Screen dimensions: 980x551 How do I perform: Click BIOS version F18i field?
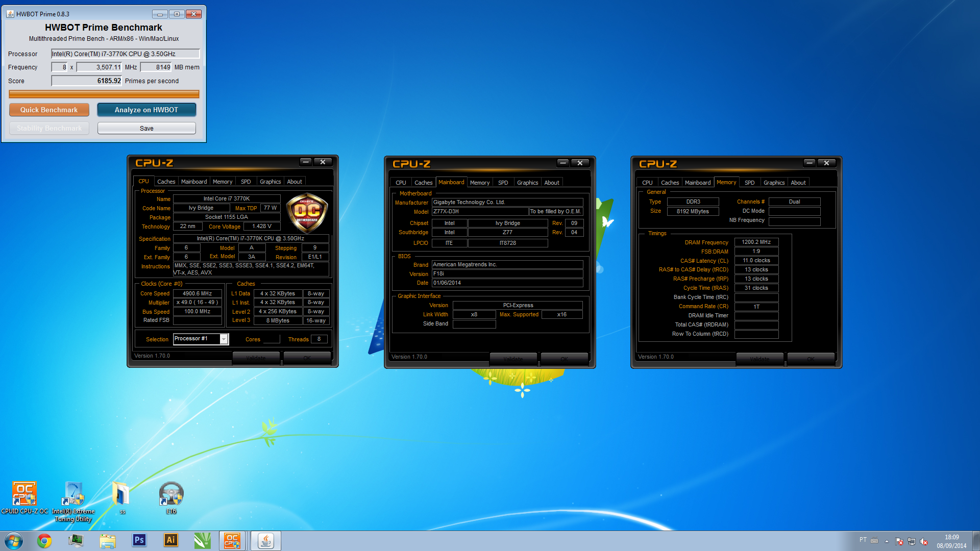(507, 273)
